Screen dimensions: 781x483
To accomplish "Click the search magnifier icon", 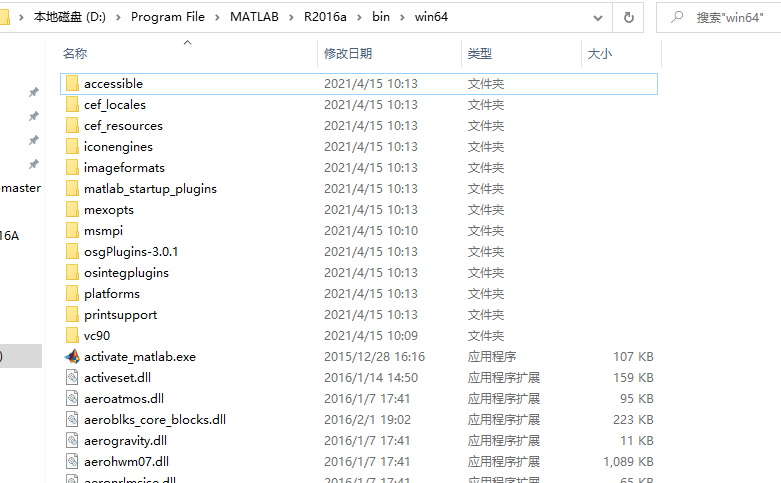I will point(677,17).
